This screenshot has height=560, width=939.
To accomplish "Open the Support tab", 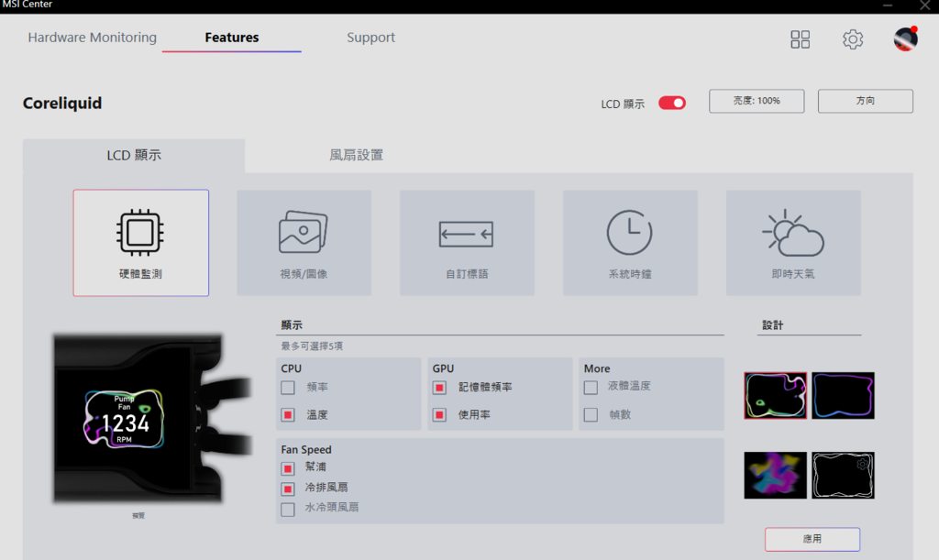I will (370, 37).
